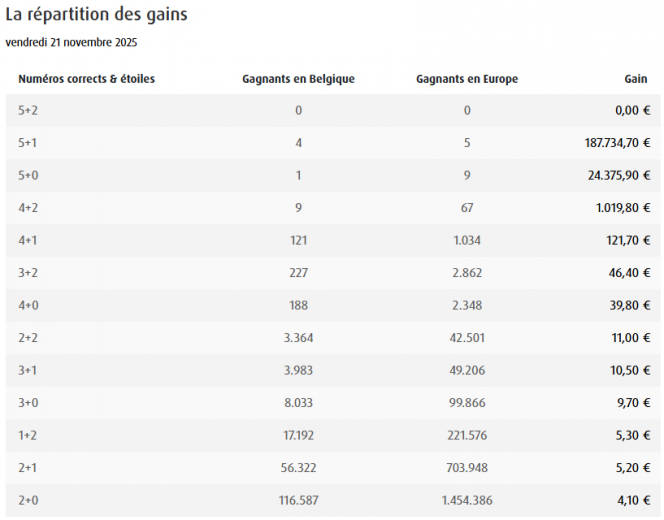
Task: Click Belgian winners count 121
Action: (x=298, y=240)
